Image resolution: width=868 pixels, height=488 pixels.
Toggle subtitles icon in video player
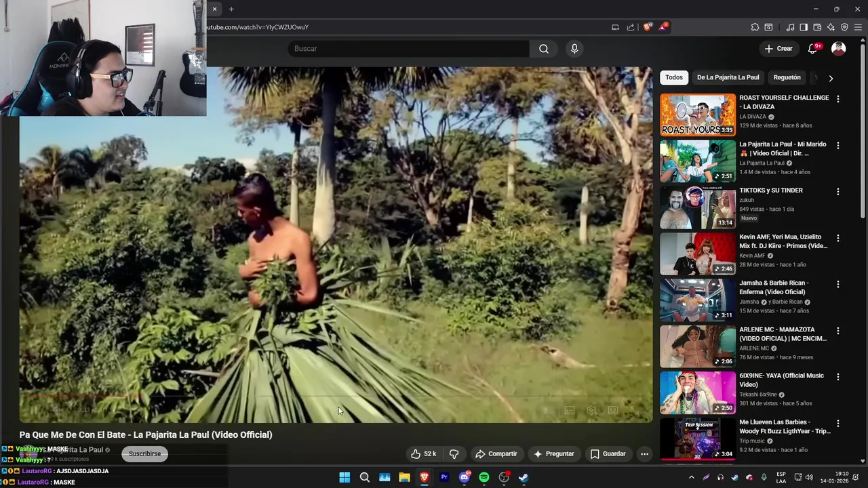pyautogui.click(x=570, y=411)
